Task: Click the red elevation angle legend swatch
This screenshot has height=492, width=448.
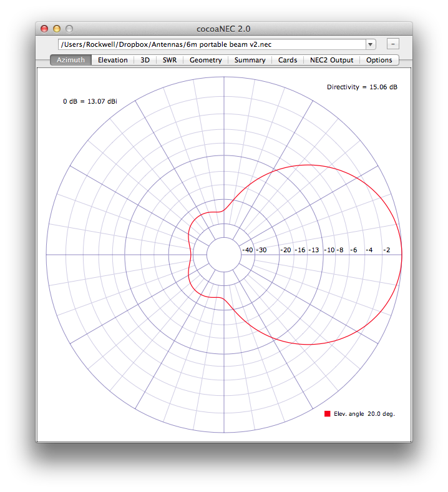Action: 327,414
